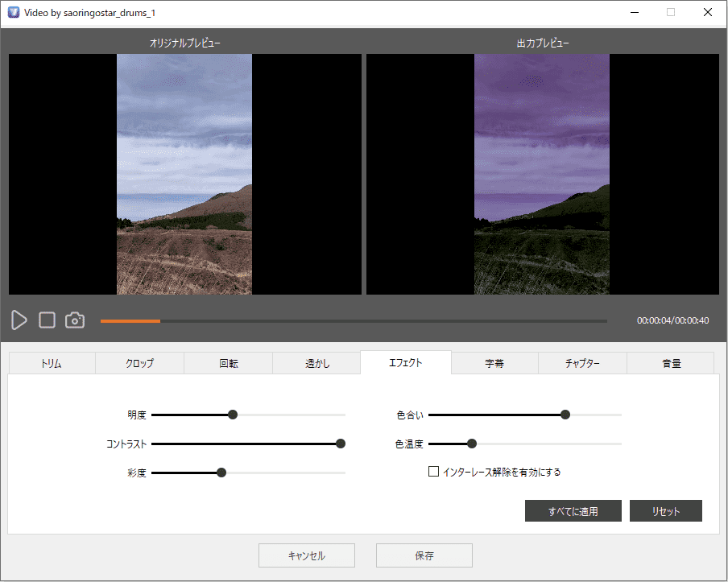Switch to the チャプター tab
The height and width of the screenshot is (582, 728).
(x=582, y=363)
